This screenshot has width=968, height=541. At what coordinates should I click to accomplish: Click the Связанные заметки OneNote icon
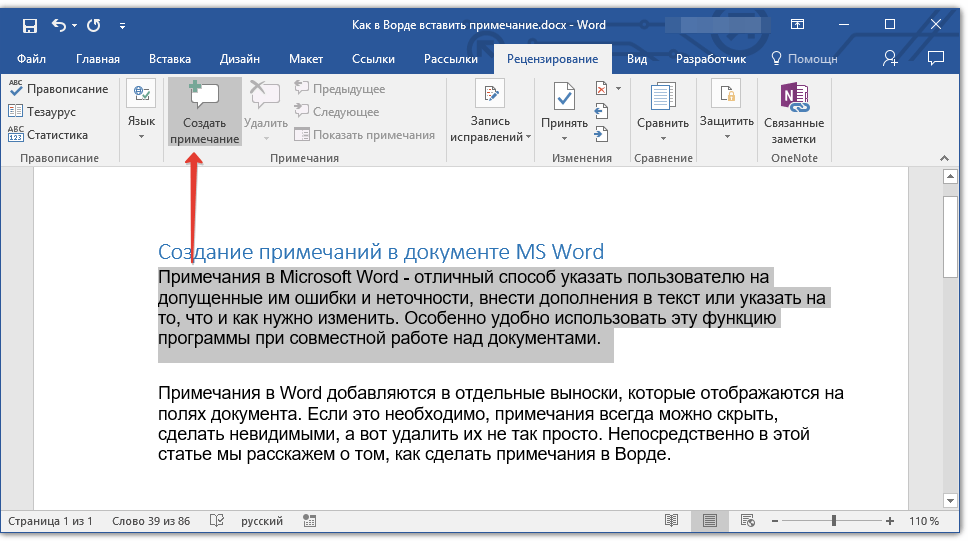click(793, 96)
